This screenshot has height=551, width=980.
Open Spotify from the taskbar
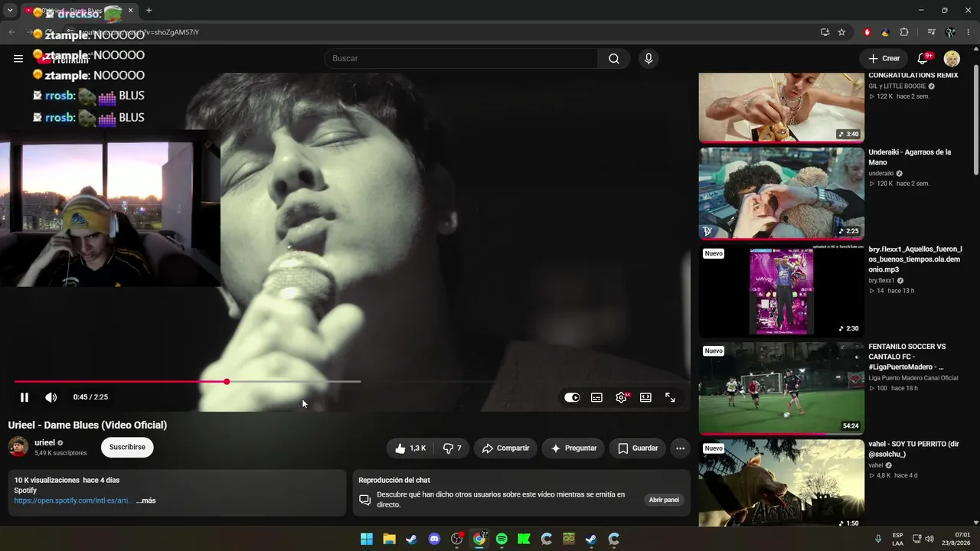click(x=501, y=539)
